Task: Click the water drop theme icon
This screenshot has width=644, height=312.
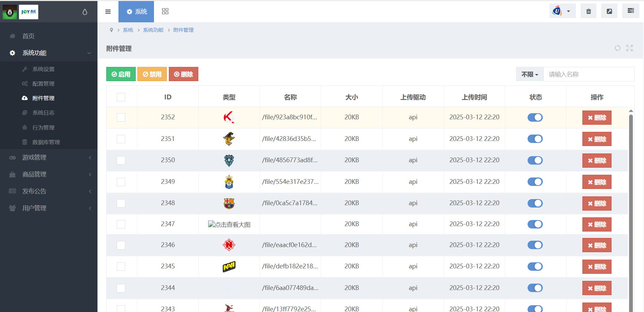Action: pos(85,12)
